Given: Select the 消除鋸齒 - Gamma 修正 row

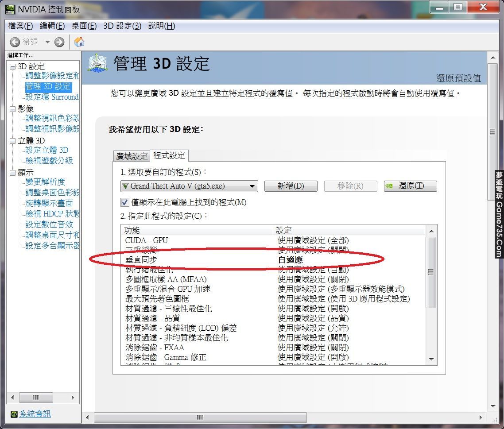Looking at the screenshot, I should (273, 357).
